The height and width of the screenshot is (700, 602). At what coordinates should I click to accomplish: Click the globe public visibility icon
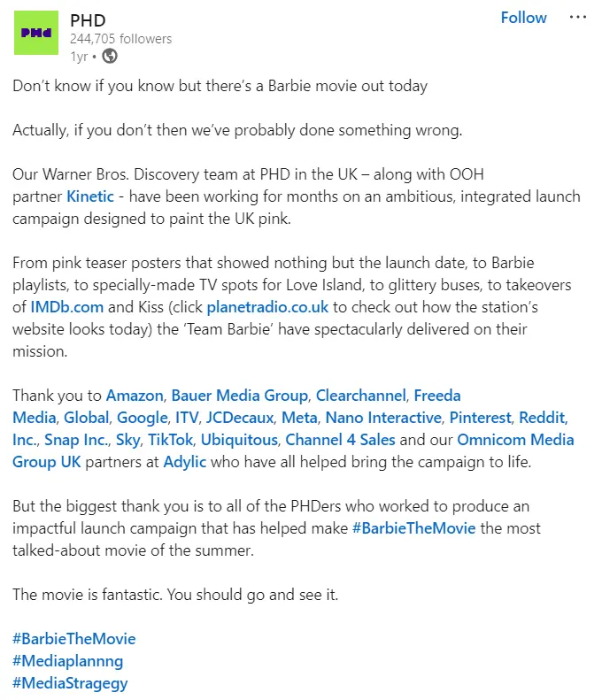coord(110,56)
